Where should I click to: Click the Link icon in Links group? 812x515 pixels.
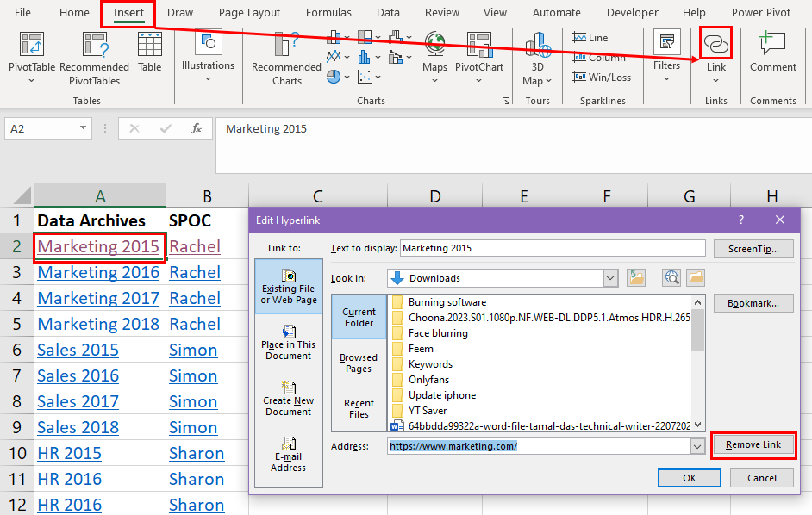tap(716, 43)
